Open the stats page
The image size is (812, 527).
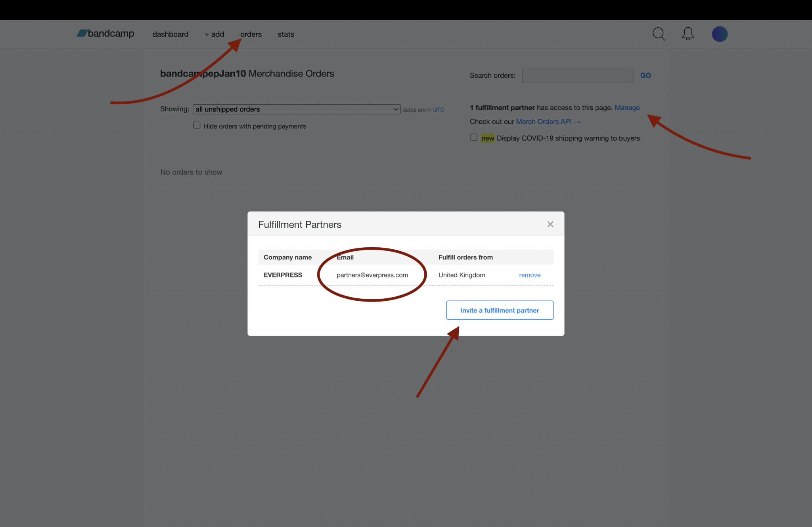click(x=285, y=34)
